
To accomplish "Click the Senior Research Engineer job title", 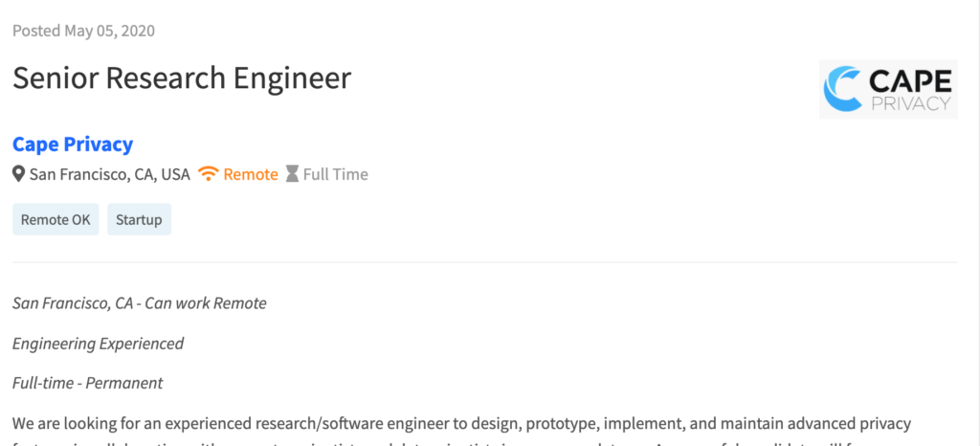I will click(x=182, y=78).
